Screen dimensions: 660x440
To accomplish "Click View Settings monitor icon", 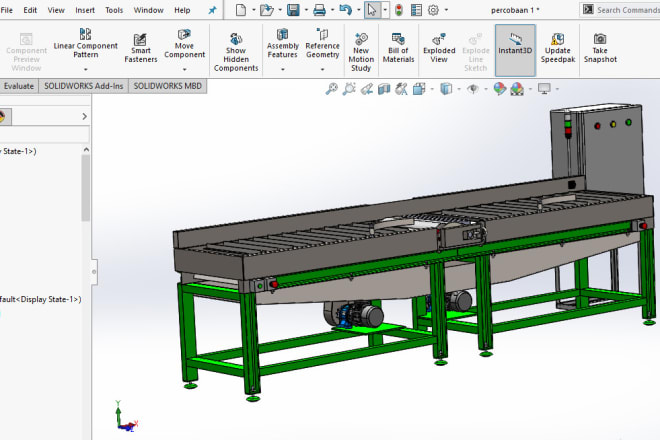I will tap(544, 89).
